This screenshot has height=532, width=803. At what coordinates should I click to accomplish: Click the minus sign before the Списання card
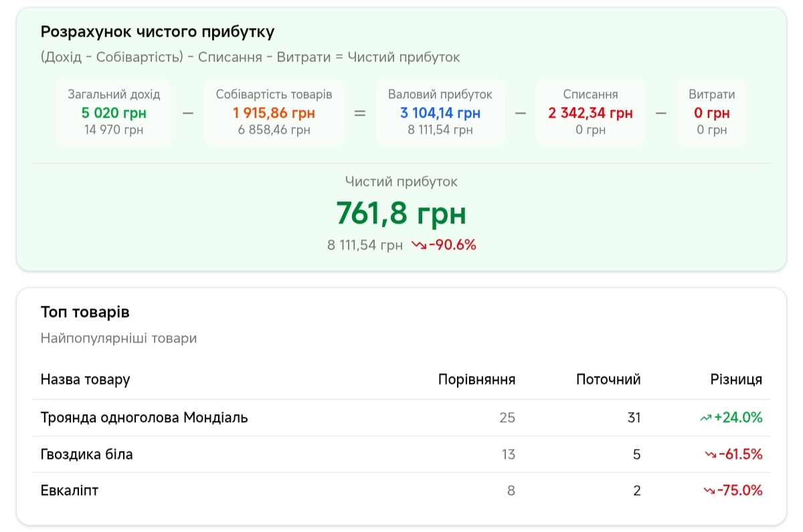521,113
